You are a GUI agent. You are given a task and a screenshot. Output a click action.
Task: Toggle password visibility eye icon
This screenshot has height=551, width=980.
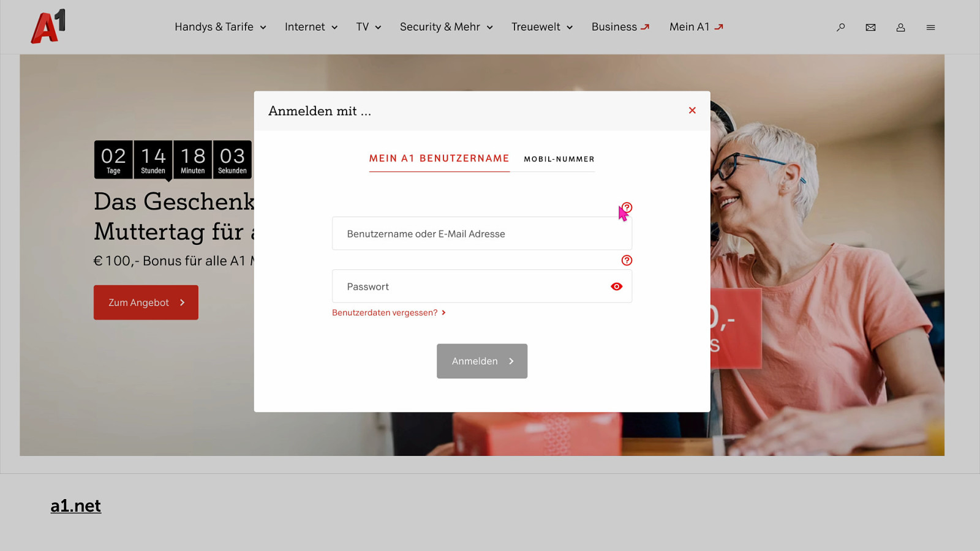point(616,287)
